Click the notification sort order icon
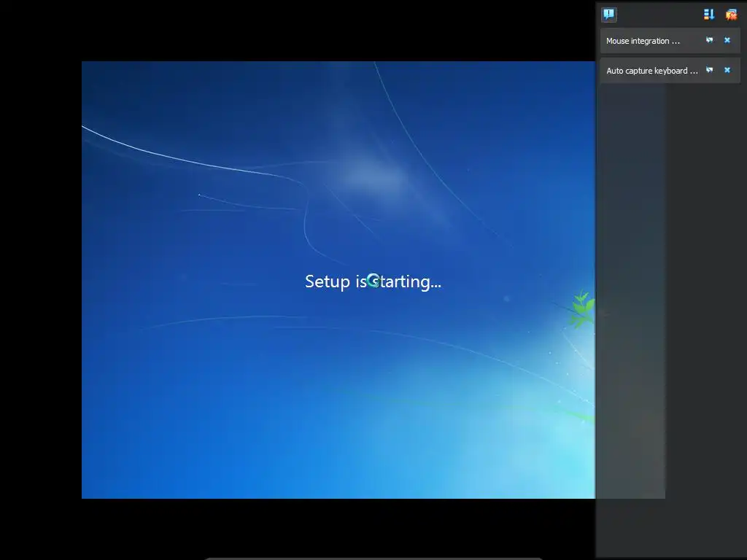Image resolution: width=747 pixels, height=560 pixels. (709, 15)
